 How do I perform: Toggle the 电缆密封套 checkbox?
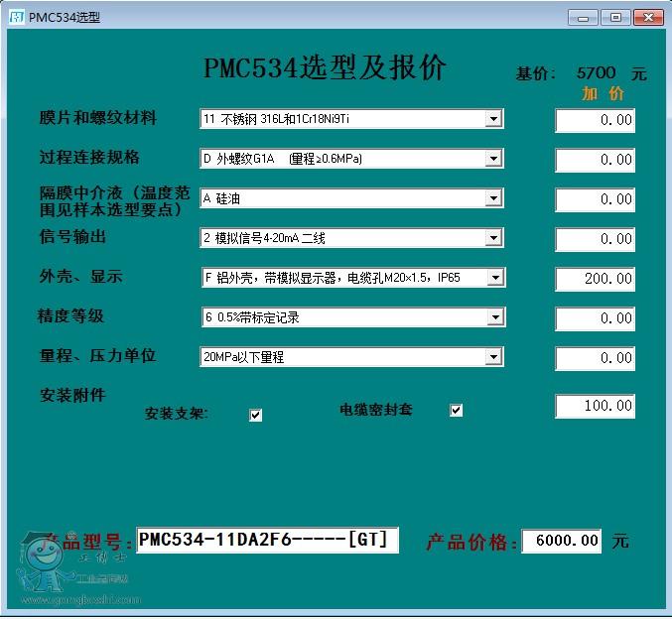457,411
